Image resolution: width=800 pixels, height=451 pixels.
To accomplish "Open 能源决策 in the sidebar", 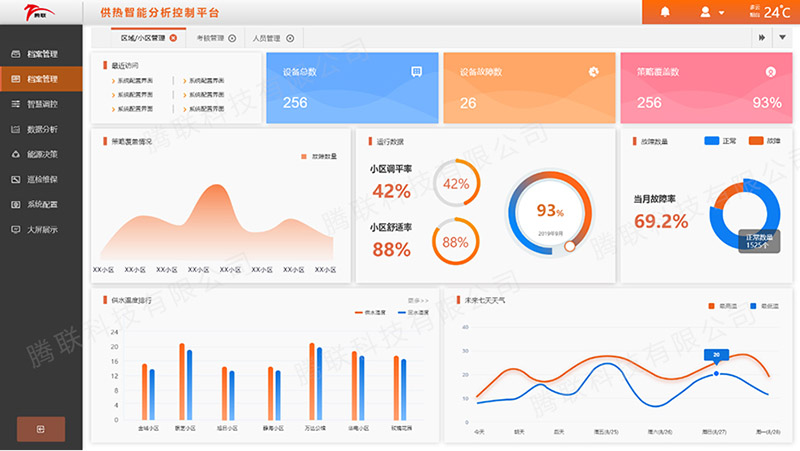I will 41,154.
